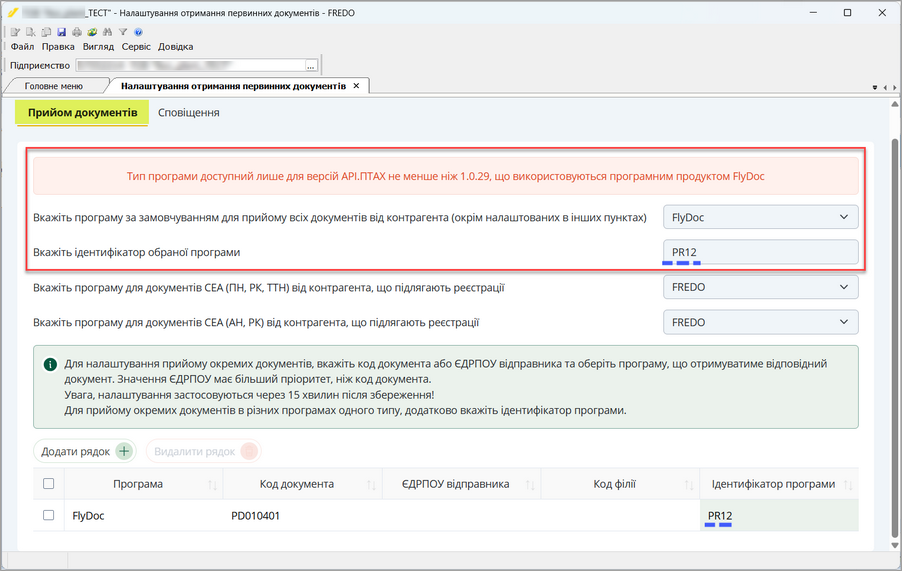Click the scrollbar down arrow
Viewport: 902px width, 571px height.
click(895, 545)
